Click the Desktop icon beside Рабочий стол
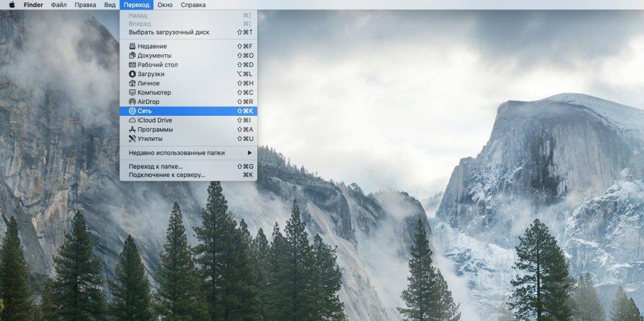The width and height of the screenshot is (644, 321). pyautogui.click(x=132, y=65)
